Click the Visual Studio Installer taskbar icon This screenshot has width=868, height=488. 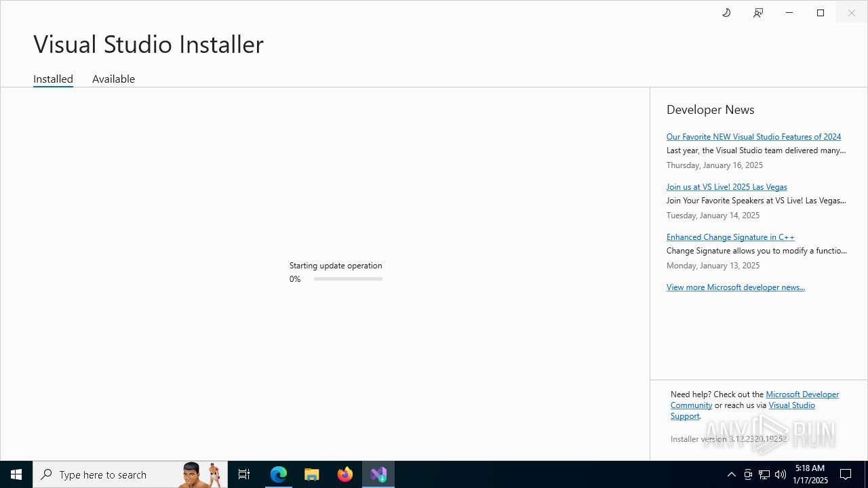(378, 474)
